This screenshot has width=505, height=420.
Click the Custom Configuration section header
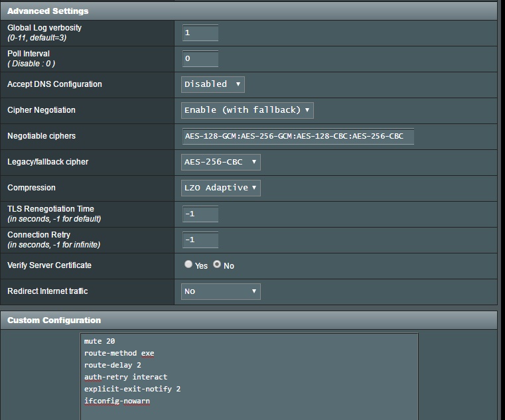54,320
